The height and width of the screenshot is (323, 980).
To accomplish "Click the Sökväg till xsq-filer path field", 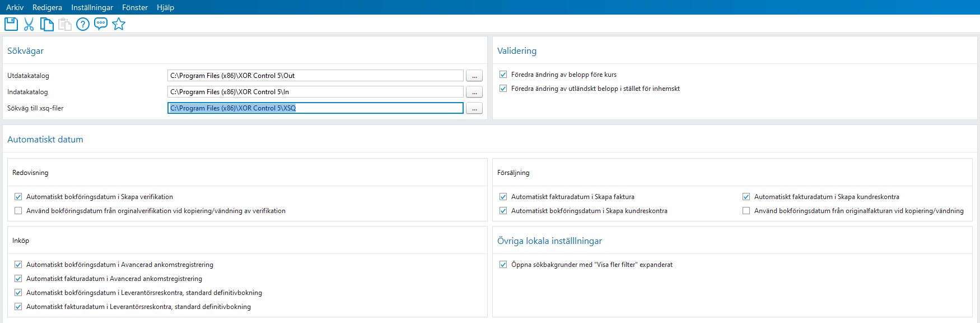I will tap(315, 108).
